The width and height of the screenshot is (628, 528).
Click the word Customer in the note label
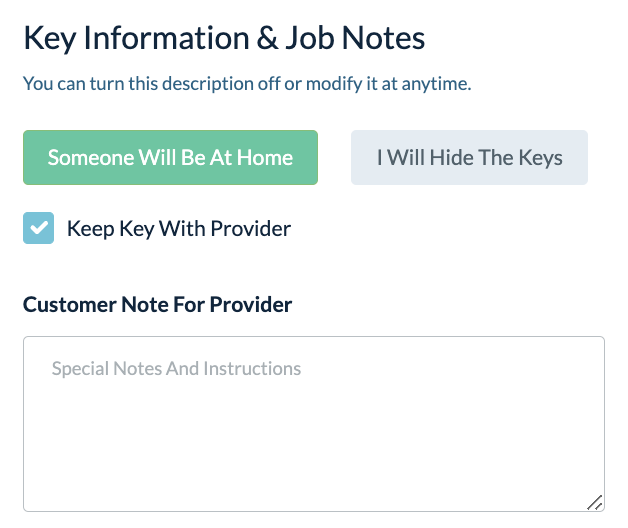click(64, 305)
